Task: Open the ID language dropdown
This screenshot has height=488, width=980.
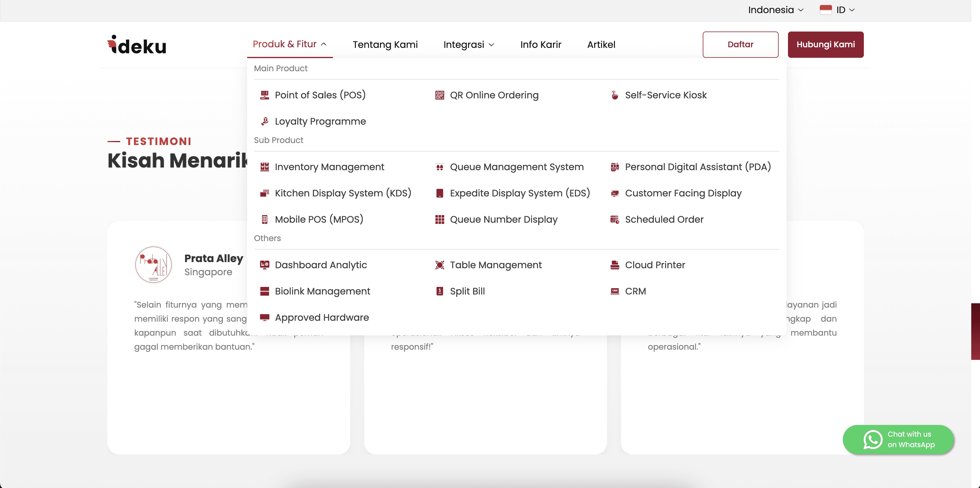Action: (x=837, y=10)
